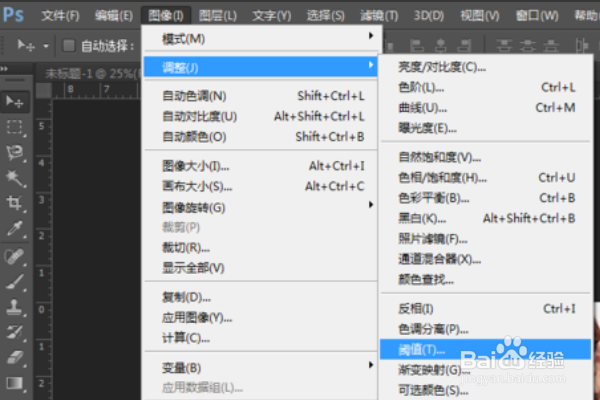The height and width of the screenshot is (400, 600).
Task: Click the 调整(J) menu entry
Action: click(261, 67)
